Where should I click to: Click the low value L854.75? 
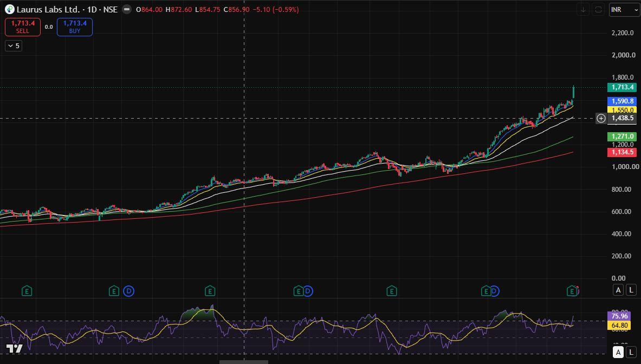click(x=208, y=9)
